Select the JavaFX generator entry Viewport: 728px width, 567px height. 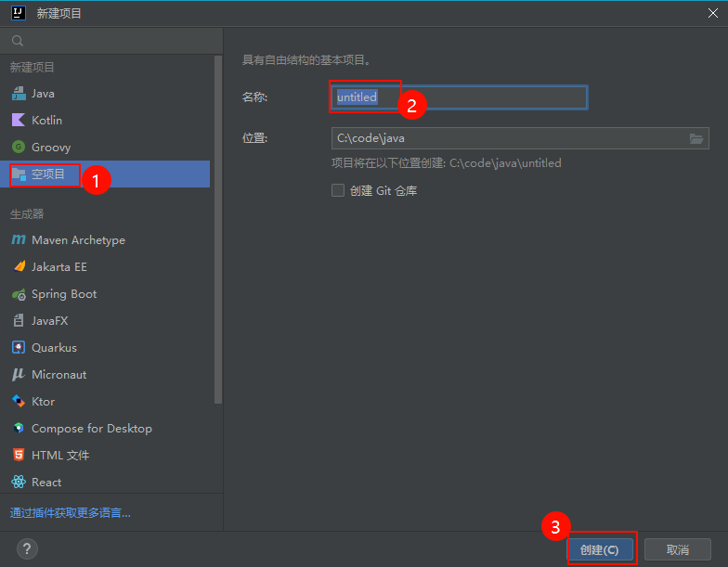click(x=105, y=321)
